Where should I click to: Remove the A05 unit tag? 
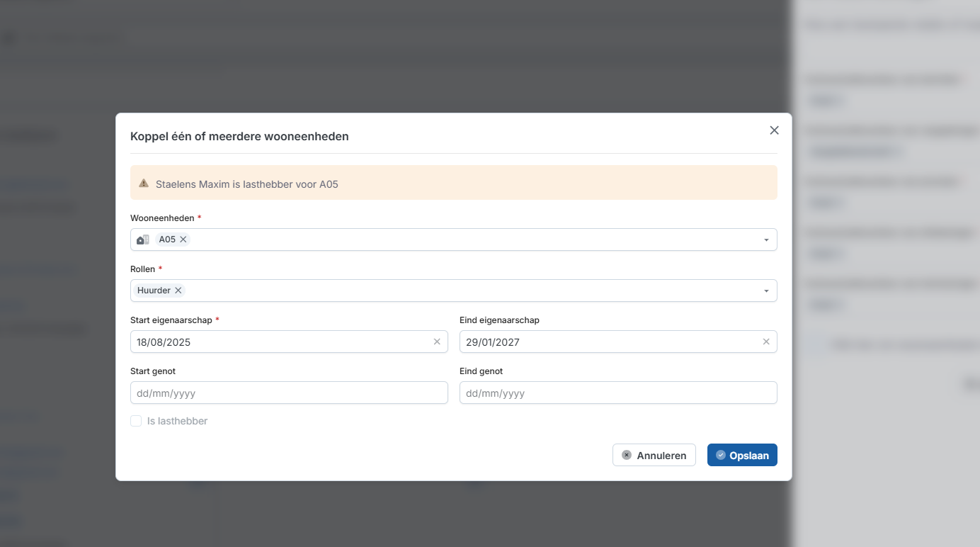point(183,239)
